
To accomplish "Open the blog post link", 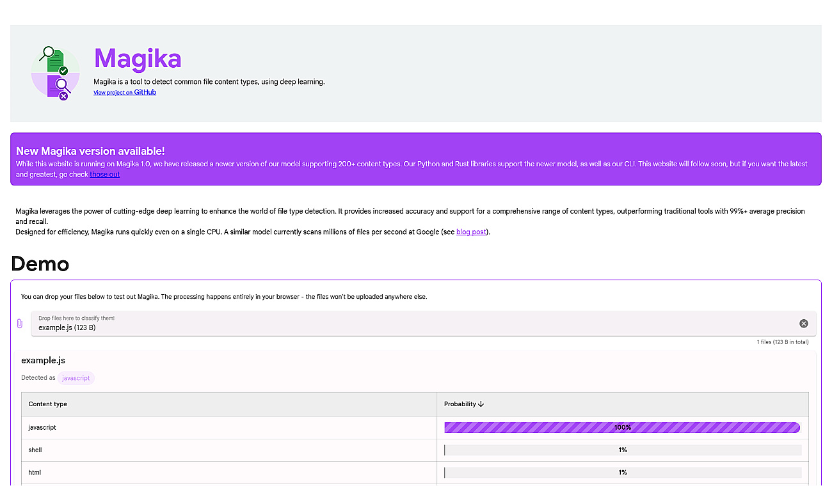I will (x=471, y=232).
